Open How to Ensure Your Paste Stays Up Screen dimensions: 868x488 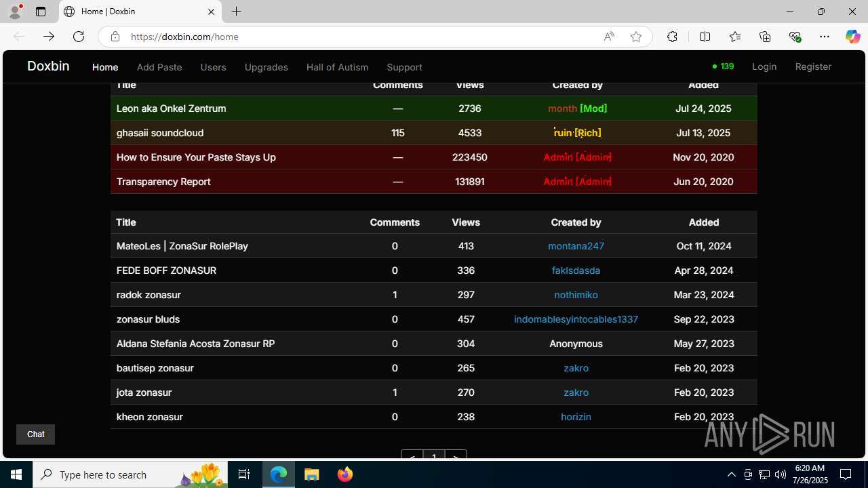(196, 157)
